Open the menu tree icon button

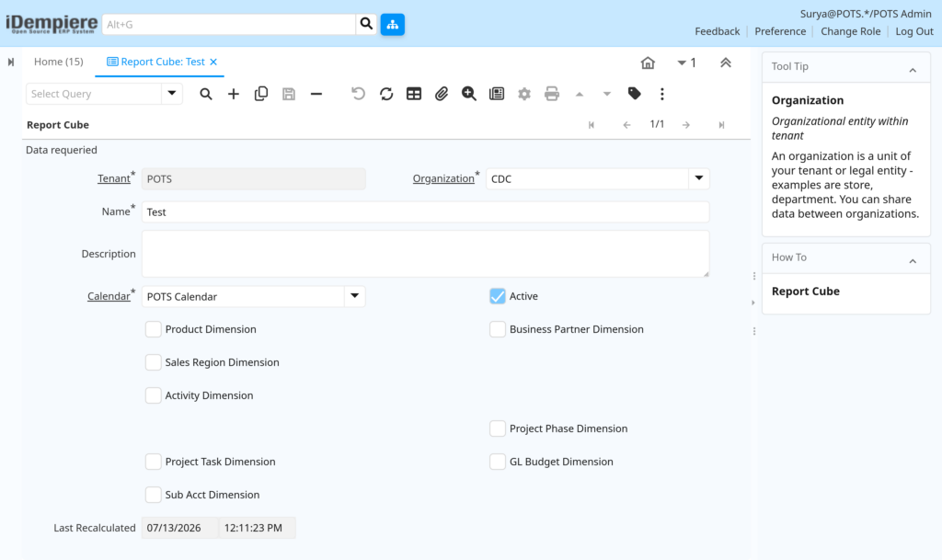pyautogui.click(x=392, y=24)
